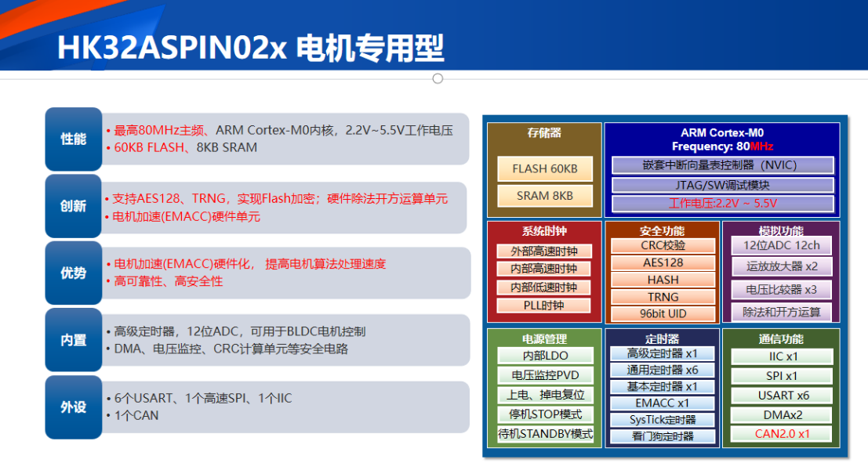868x470 pixels.
Task: Select the 除法和开方运算 block
Action: (781, 312)
